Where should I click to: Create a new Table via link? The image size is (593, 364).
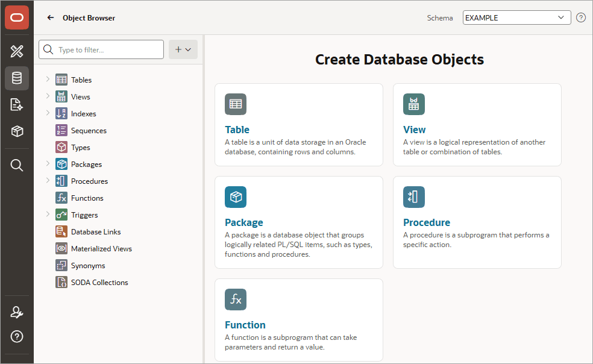(x=237, y=130)
